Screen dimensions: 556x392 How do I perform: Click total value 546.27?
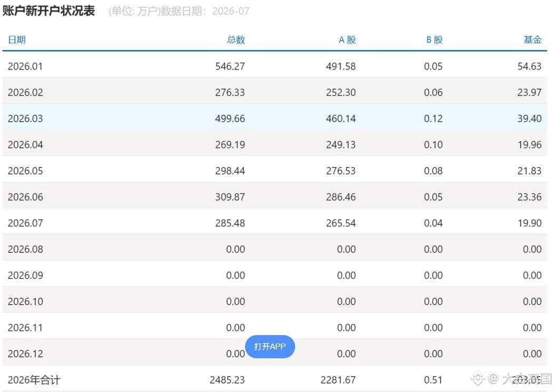click(x=230, y=66)
